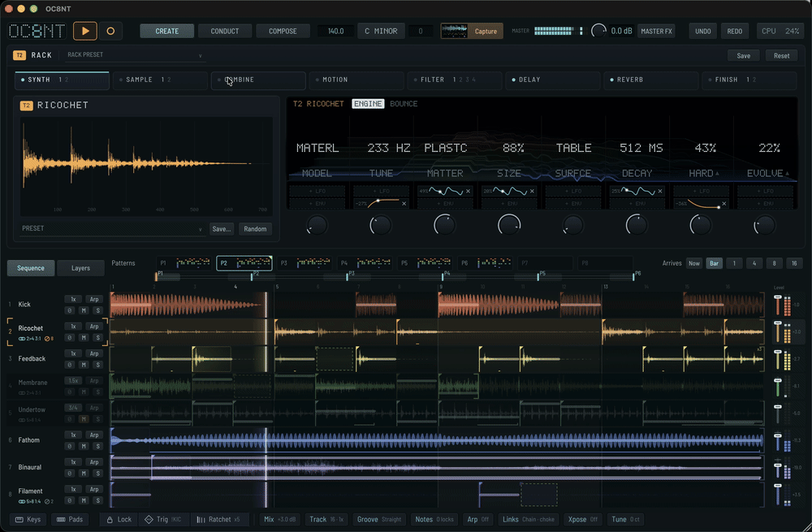
Task: Open the Rack Preset dropdown
Action: 135,55
